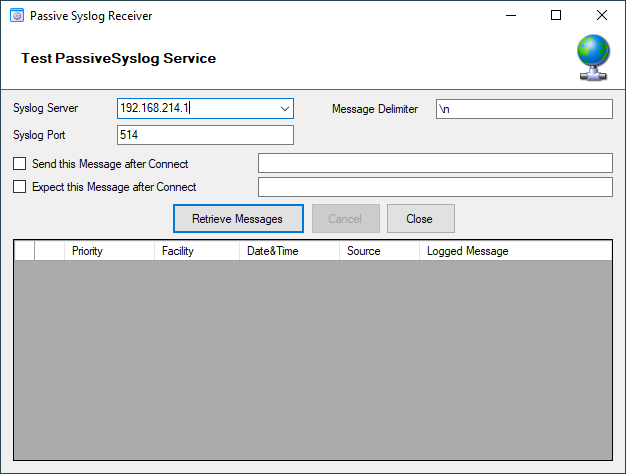Maximize the Passive Syslog Receiver window
626x474 pixels.
point(556,16)
